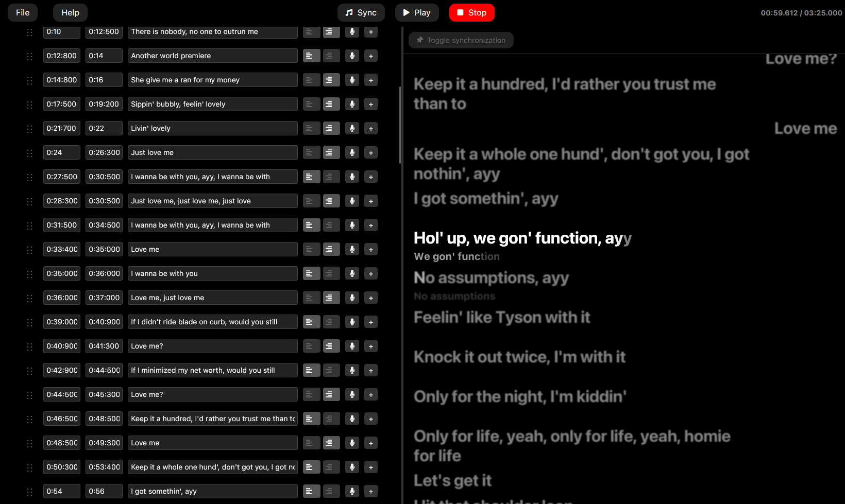The height and width of the screenshot is (504, 845).
Task: Click microphone icon for 'Another world premiere' row
Action: pyautogui.click(x=352, y=56)
